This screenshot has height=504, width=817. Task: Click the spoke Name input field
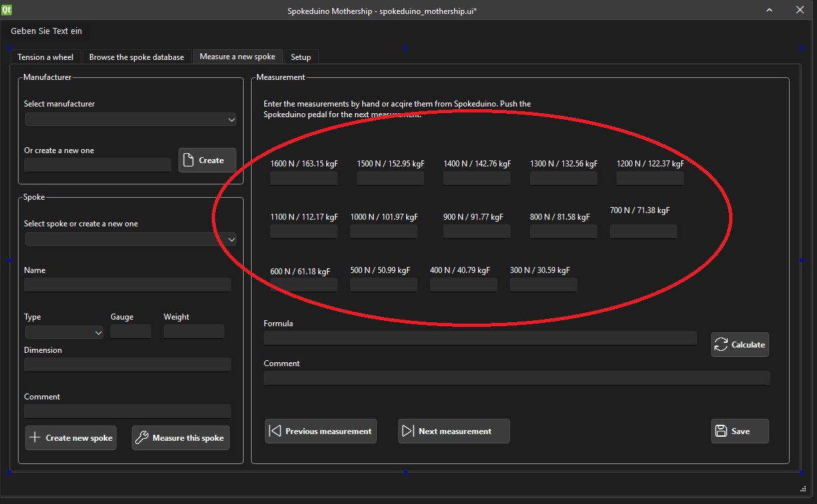click(x=127, y=285)
